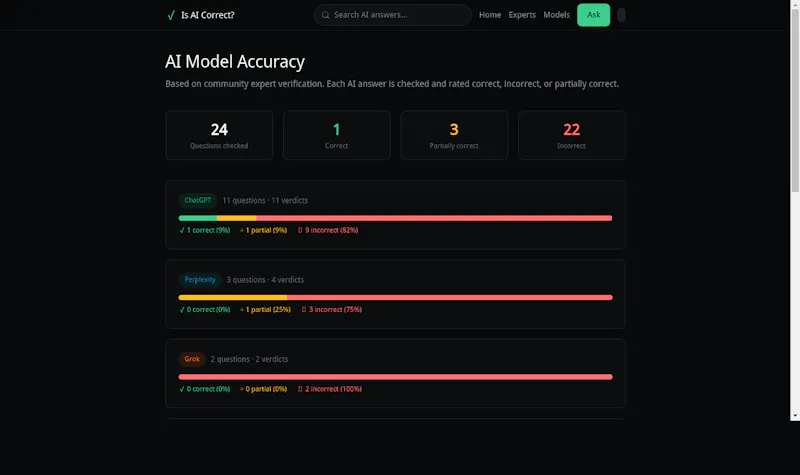Click the green checkmark logo icon
The width and height of the screenshot is (800, 475).
pos(171,15)
